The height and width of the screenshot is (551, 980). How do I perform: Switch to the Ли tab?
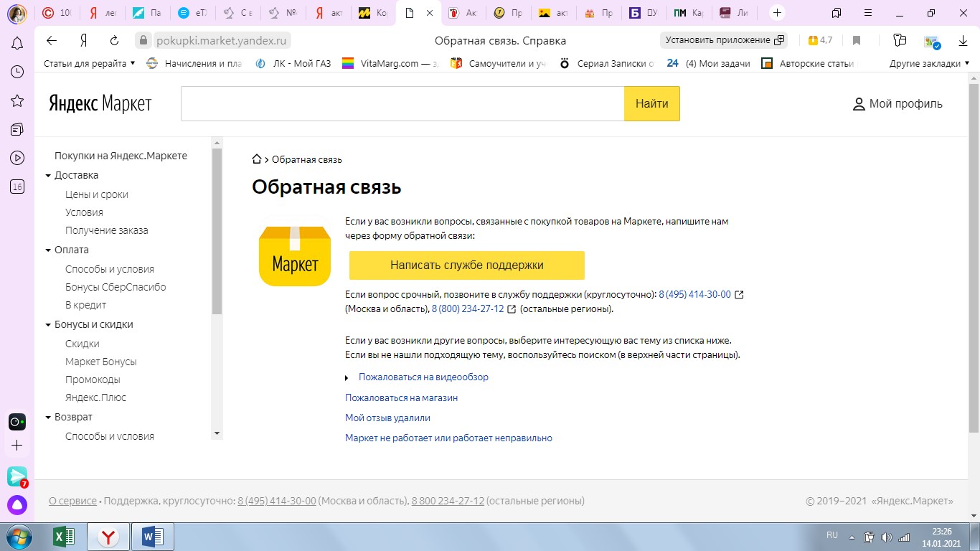click(x=735, y=13)
